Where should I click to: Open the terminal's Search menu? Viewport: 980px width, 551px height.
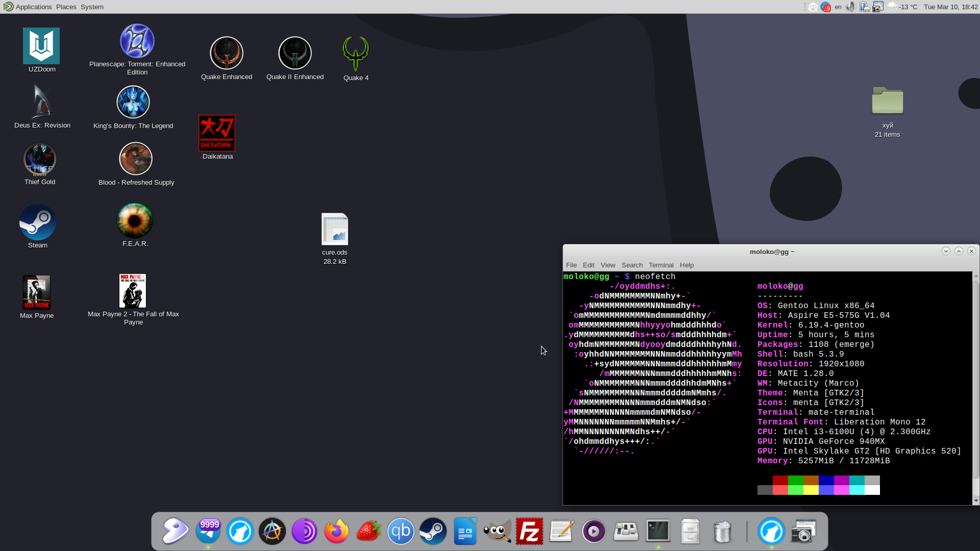click(x=632, y=265)
